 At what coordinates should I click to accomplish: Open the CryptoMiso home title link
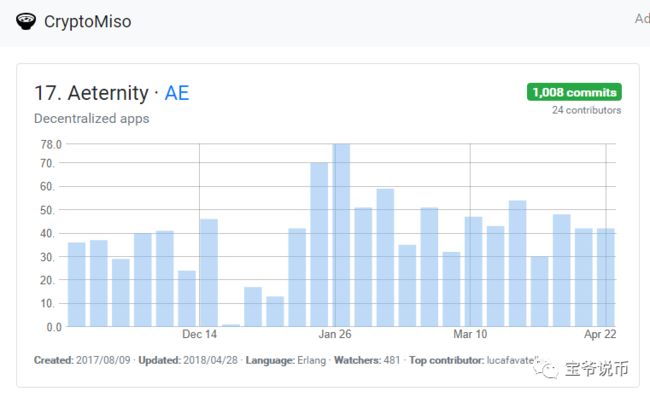tap(87, 22)
